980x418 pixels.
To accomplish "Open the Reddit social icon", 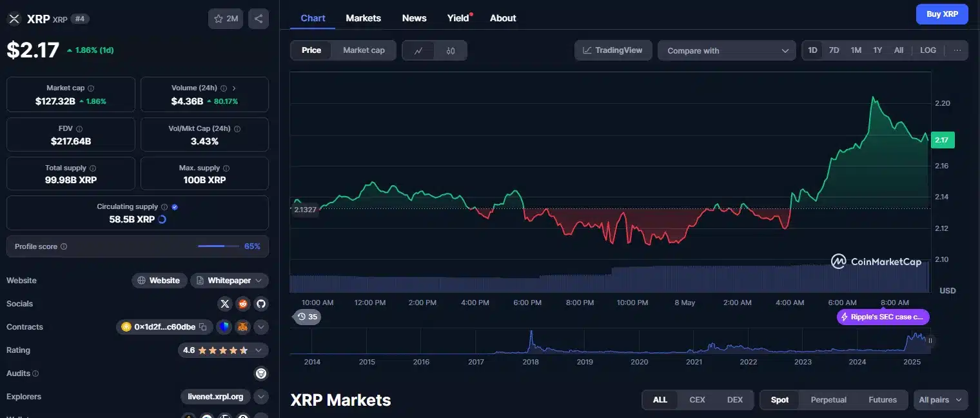I will click(243, 304).
